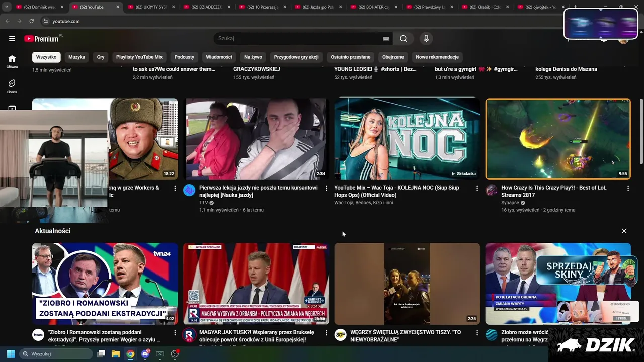The image size is (644, 362).
Task: Select the Gry filter chip
Action: coord(101,57)
